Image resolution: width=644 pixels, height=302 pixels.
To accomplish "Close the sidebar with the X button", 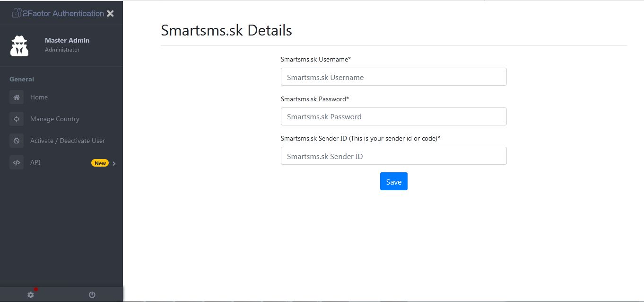I will (x=110, y=13).
